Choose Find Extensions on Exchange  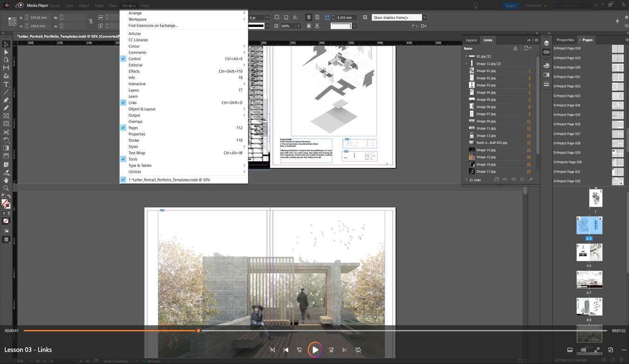184,26
